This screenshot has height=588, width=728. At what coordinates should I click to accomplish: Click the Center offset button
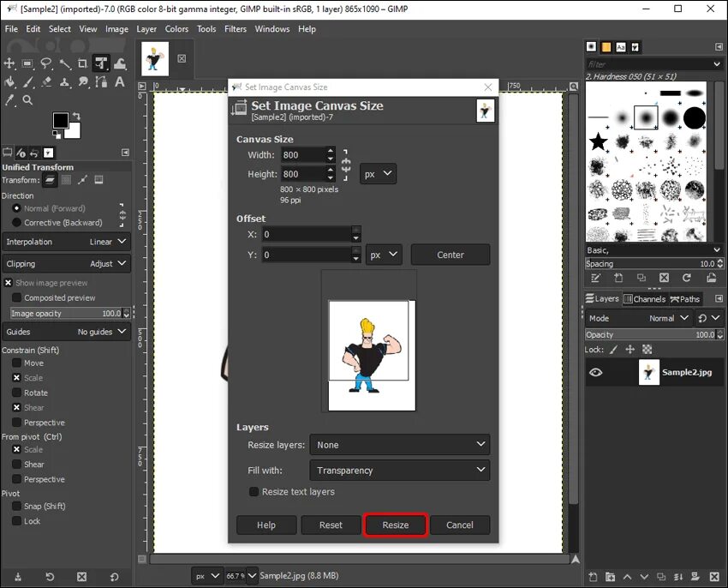451,255
